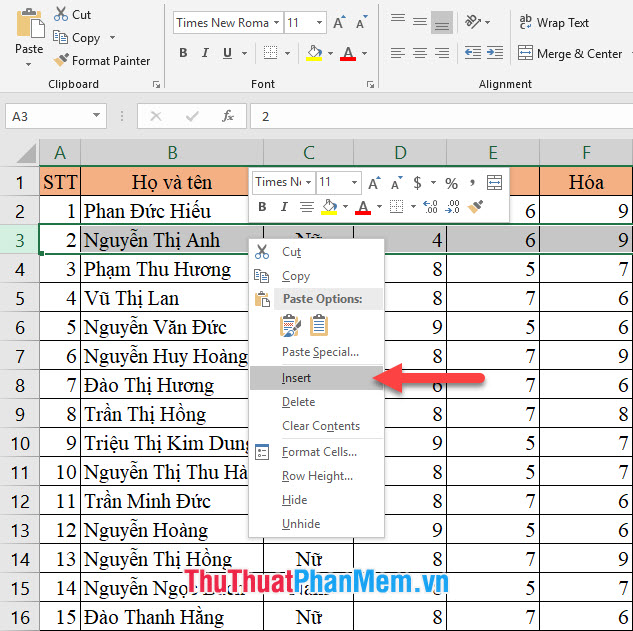The image size is (633, 631).
Task: Click the formula bar Enter checkmark
Action: point(192,116)
